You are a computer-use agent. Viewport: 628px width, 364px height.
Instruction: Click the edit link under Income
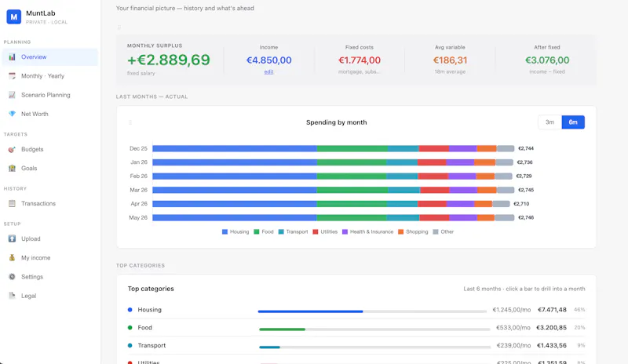(268, 71)
